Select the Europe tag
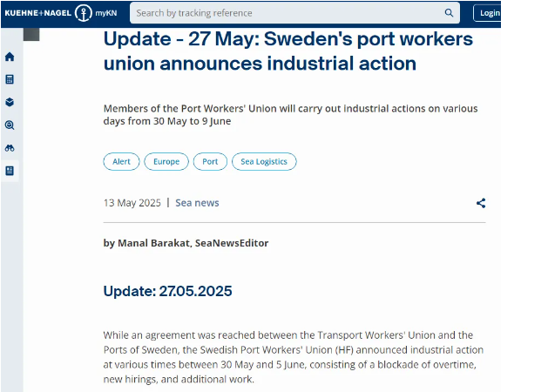The image size is (548, 392). coord(166,161)
